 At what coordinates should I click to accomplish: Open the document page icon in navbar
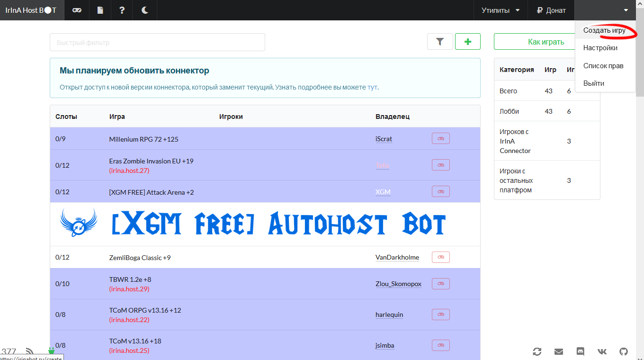[x=100, y=10]
